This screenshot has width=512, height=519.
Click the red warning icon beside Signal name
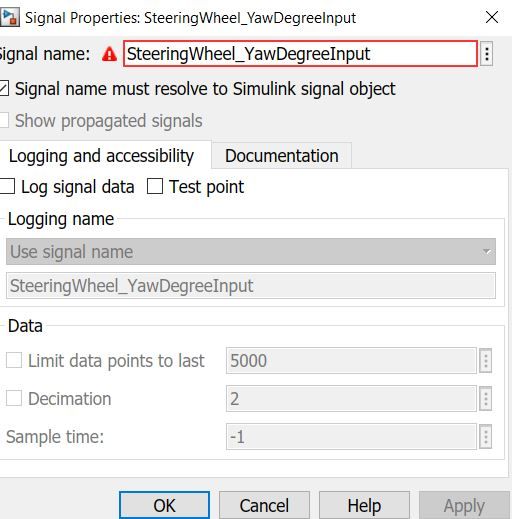pos(109,54)
